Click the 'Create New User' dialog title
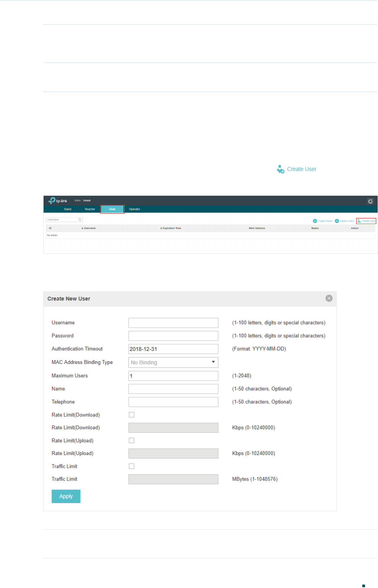This screenshot has width=378, height=588. [69, 299]
